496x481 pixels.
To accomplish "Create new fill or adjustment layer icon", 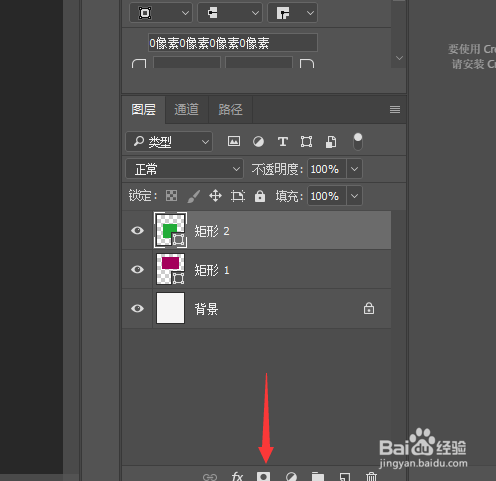I will (x=291, y=477).
